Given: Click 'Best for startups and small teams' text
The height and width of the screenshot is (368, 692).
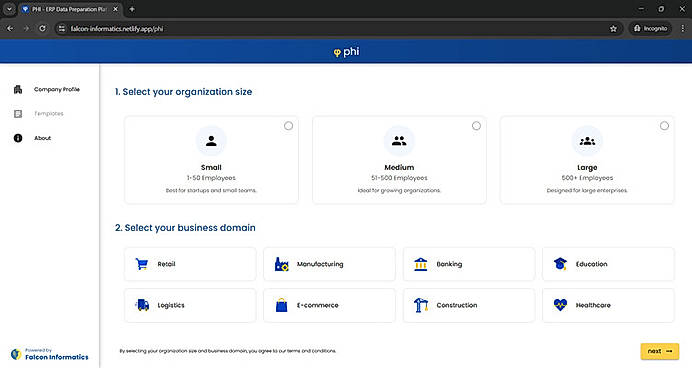Looking at the screenshot, I should coord(211,191).
